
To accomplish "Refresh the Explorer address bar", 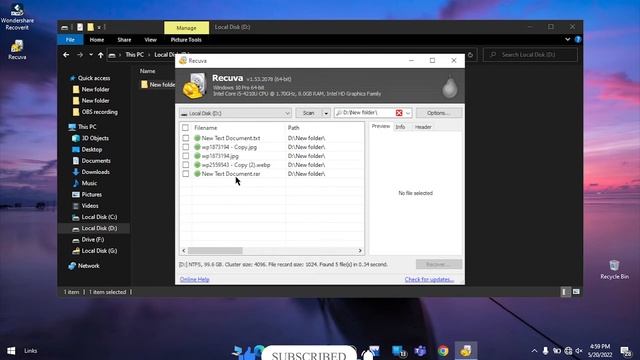I will 470,55.
